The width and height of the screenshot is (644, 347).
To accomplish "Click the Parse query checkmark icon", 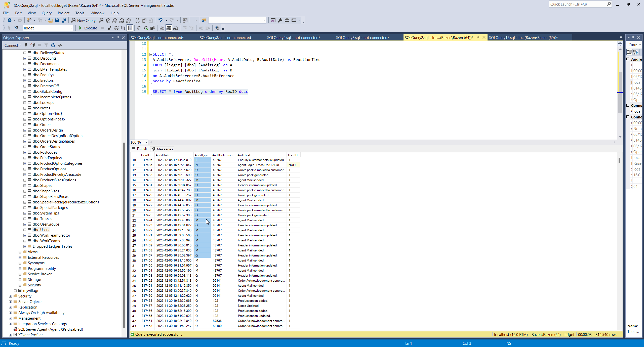I will pyautogui.click(x=109, y=28).
